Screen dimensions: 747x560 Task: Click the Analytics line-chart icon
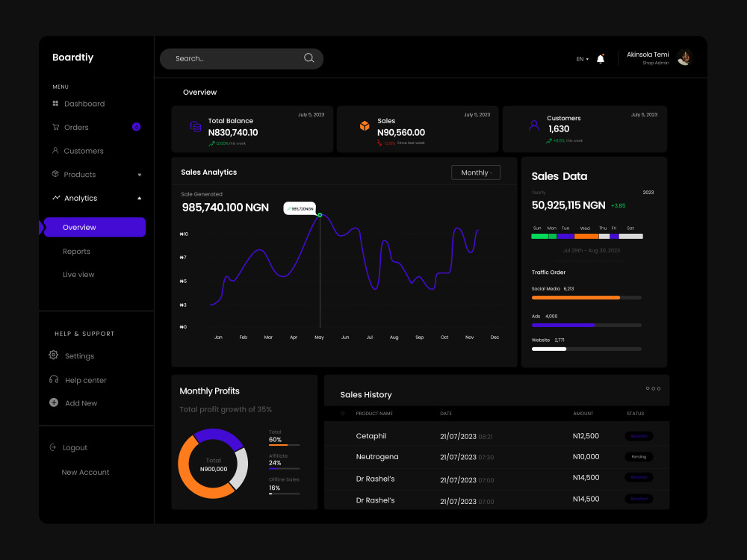pyautogui.click(x=56, y=197)
